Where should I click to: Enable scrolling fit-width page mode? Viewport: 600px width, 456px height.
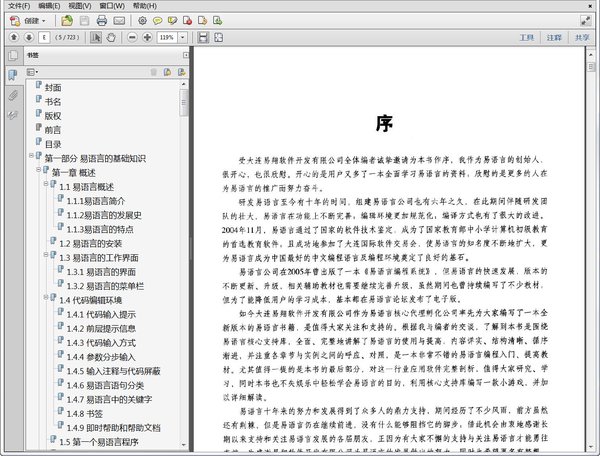pyautogui.click(x=203, y=37)
